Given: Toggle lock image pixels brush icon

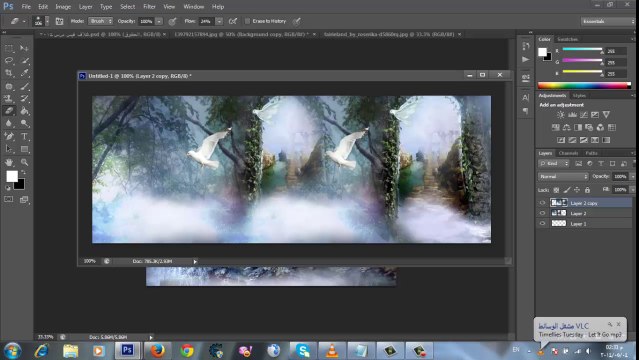Looking at the screenshot, I should click(567, 190).
